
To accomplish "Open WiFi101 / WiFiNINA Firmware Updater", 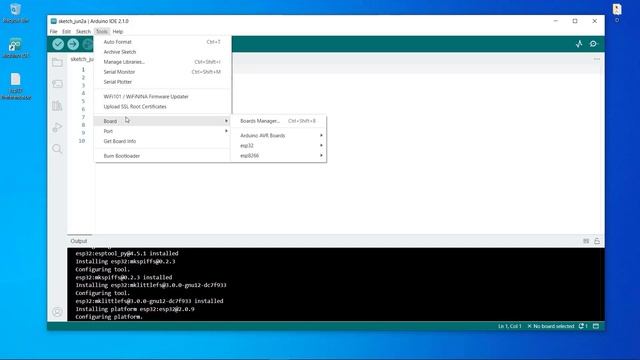I will [162, 97].
